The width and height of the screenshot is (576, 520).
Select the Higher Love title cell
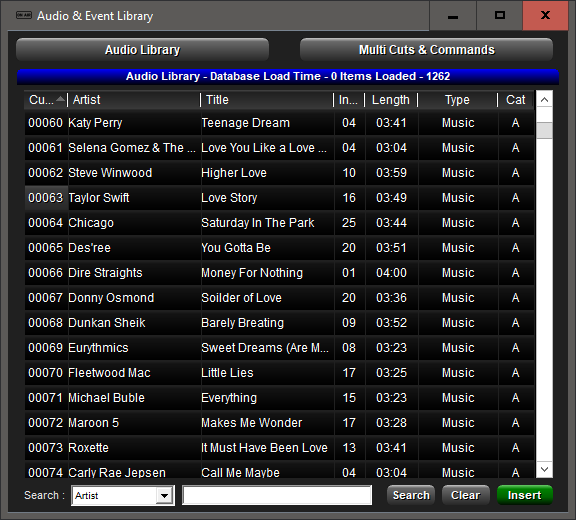coord(267,173)
